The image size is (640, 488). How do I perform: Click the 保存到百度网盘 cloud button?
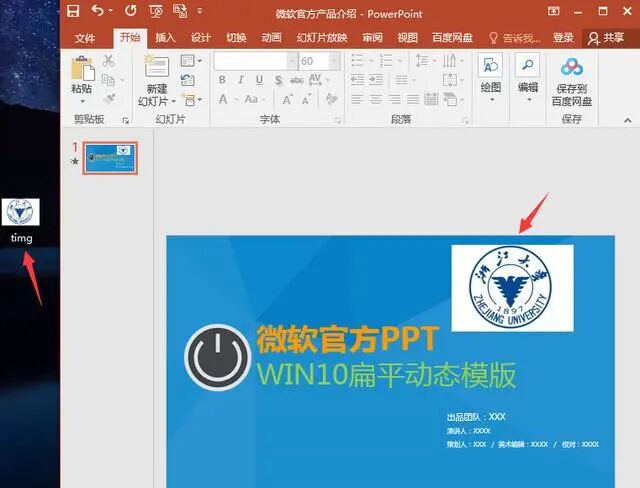tap(571, 82)
